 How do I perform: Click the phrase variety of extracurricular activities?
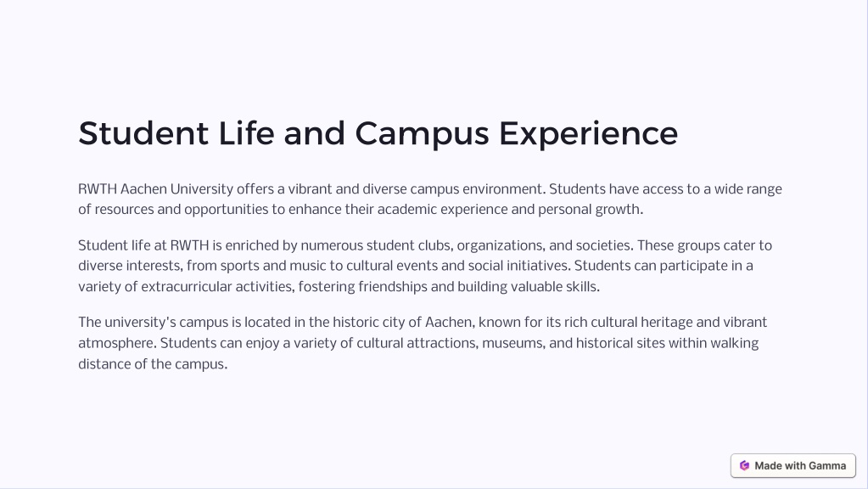(187, 287)
